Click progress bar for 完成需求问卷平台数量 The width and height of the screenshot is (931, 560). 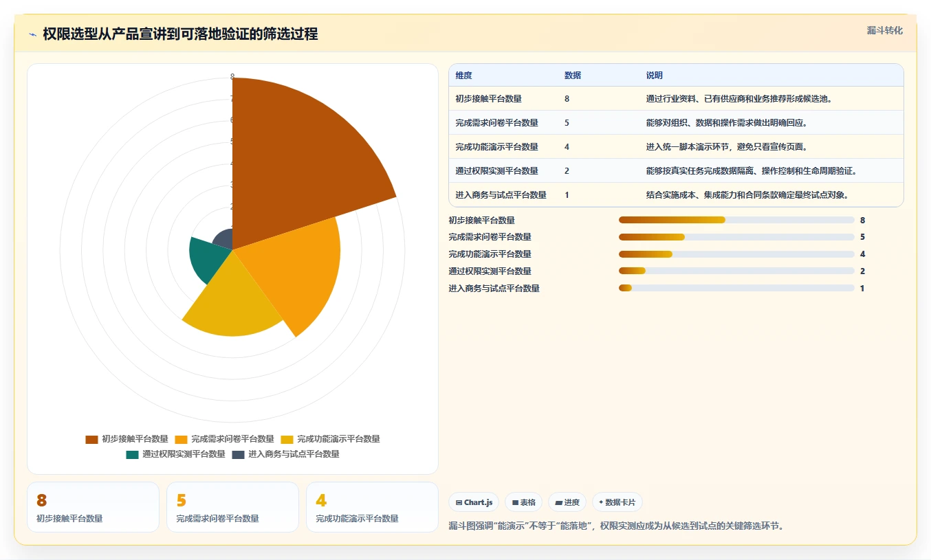tap(736, 237)
